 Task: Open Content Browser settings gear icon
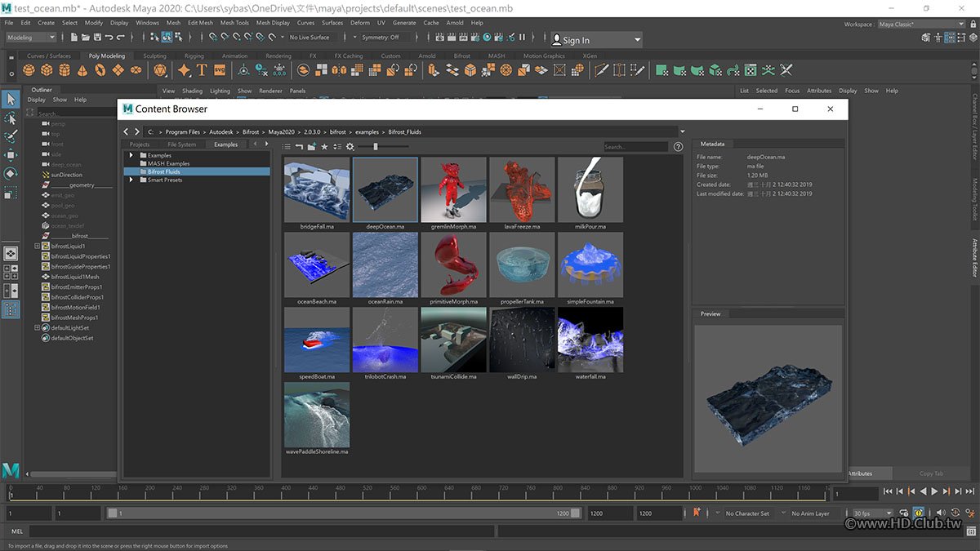click(x=350, y=147)
